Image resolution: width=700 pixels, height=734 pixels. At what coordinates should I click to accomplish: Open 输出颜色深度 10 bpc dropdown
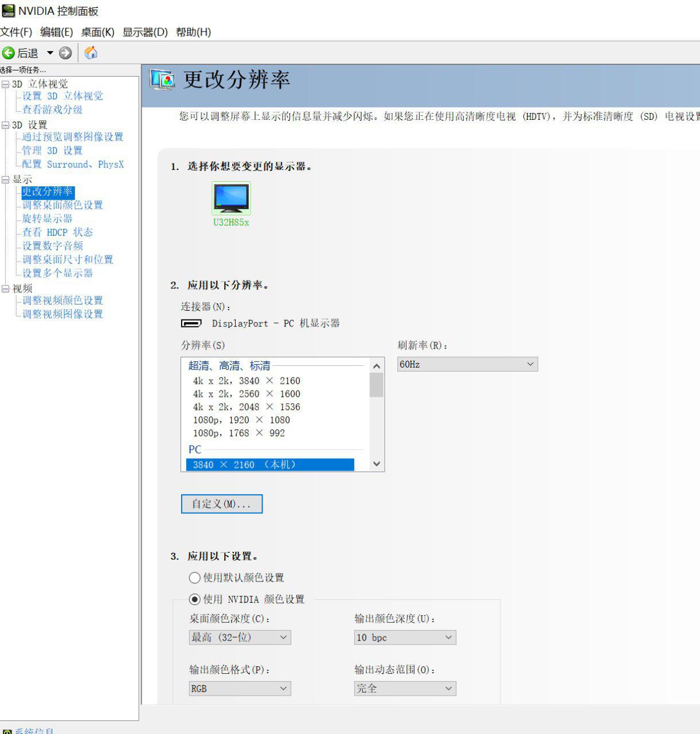[x=405, y=638]
